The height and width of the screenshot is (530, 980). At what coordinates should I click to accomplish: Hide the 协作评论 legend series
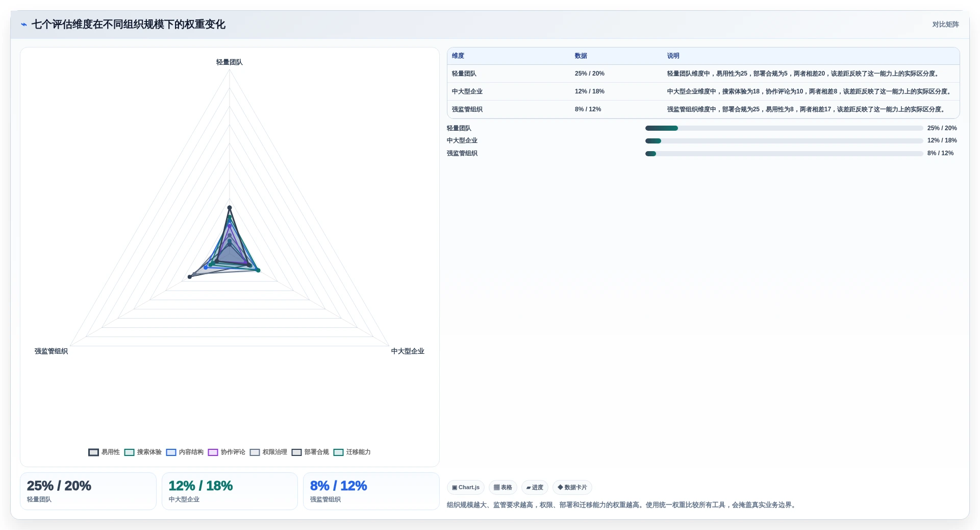tap(227, 452)
